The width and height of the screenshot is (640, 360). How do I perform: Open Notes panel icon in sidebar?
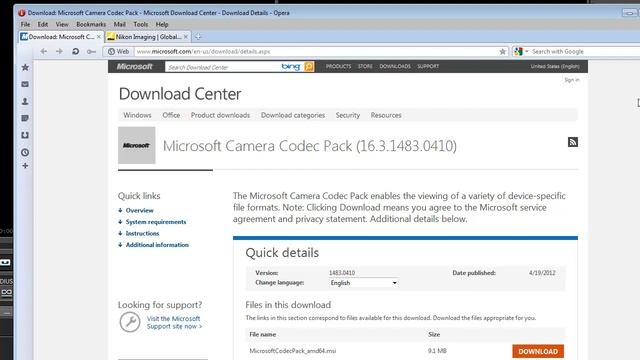point(25,118)
